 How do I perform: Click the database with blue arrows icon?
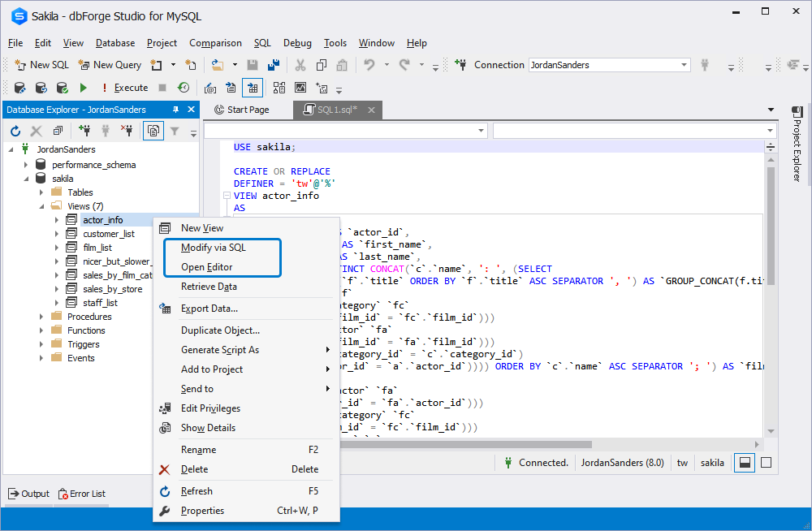(x=41, y=88)
